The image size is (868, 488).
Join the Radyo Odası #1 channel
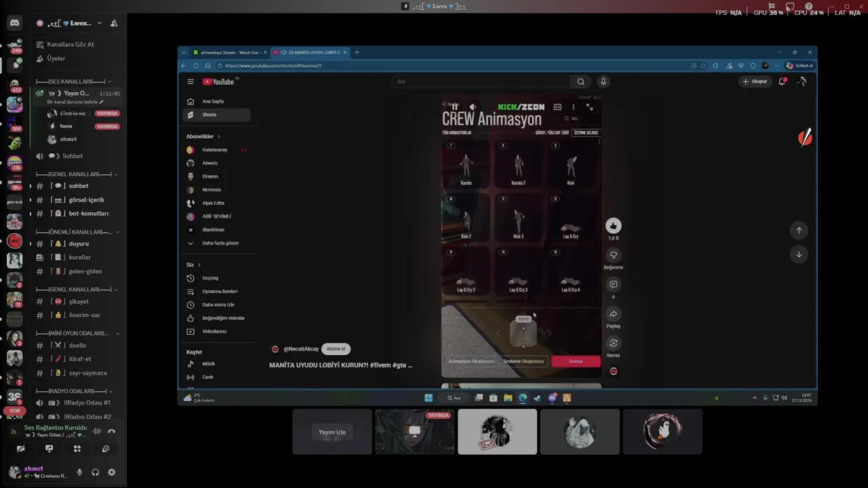click(x=78, y=403)
